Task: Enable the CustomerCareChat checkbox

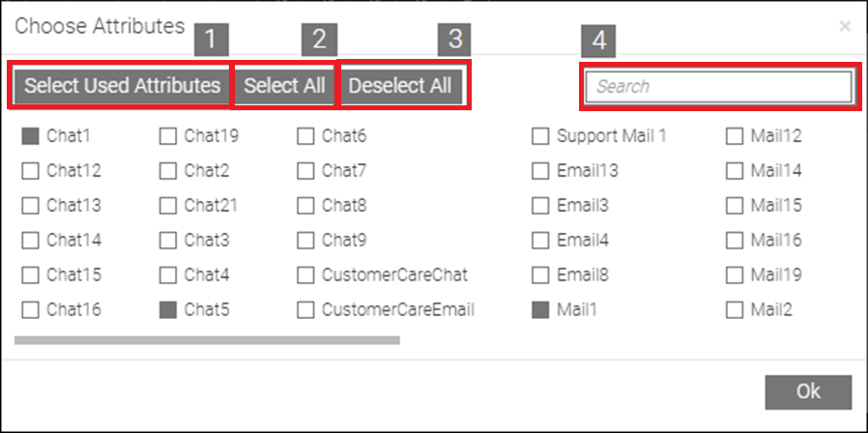Action: pos(306,275)
